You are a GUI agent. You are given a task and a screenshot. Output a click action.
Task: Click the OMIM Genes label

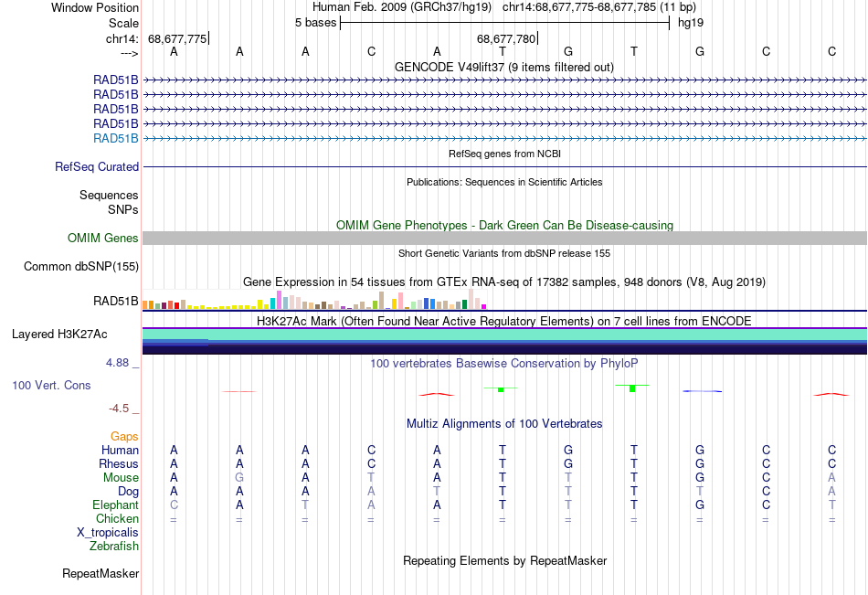(103, 238)
